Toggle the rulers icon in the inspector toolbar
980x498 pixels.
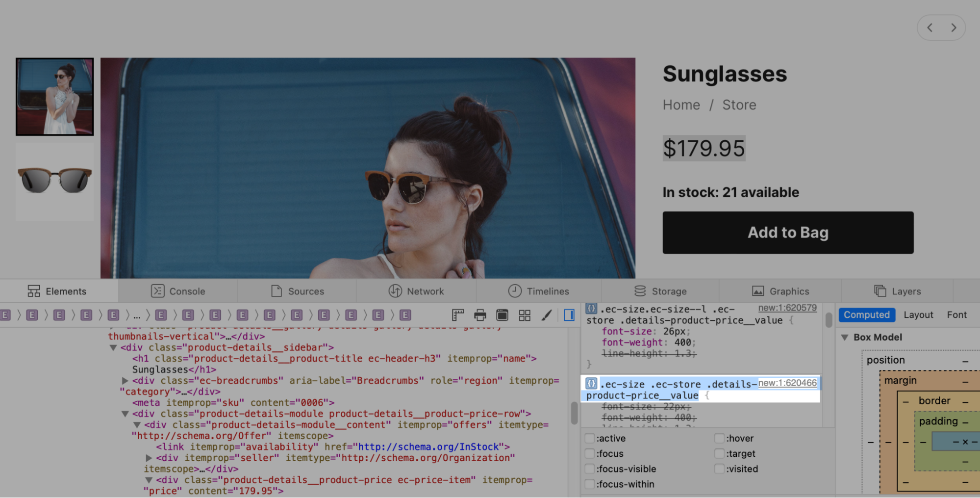click(x=458, y=315)
